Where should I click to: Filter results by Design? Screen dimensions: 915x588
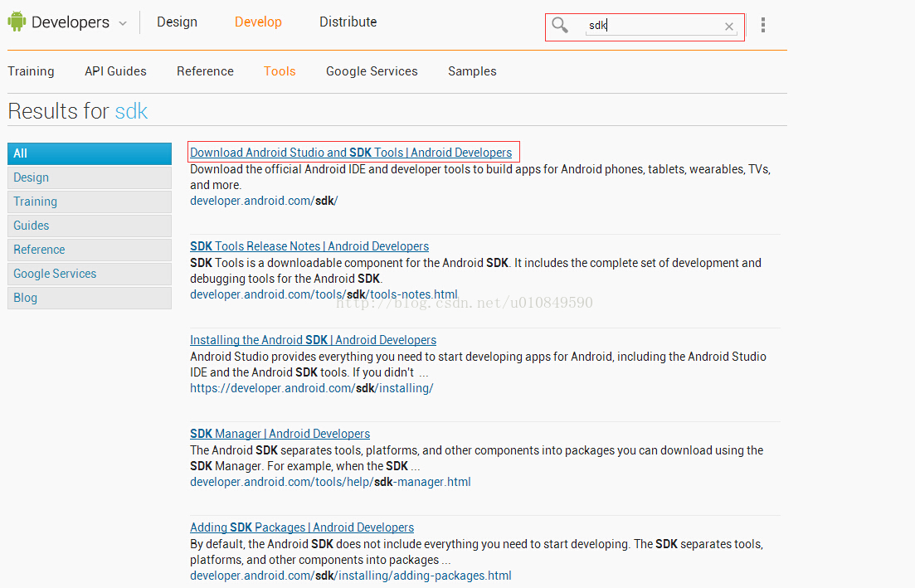tap(90, 177)
